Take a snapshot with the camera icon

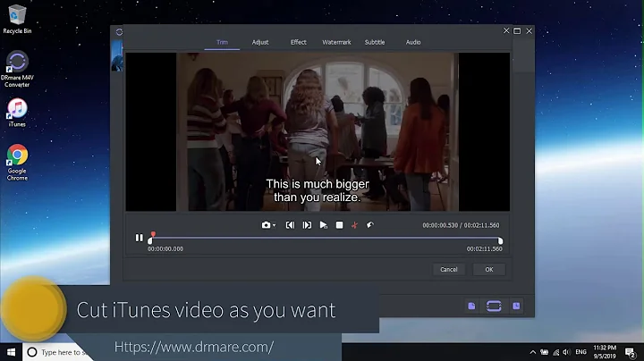pos(267,225)
